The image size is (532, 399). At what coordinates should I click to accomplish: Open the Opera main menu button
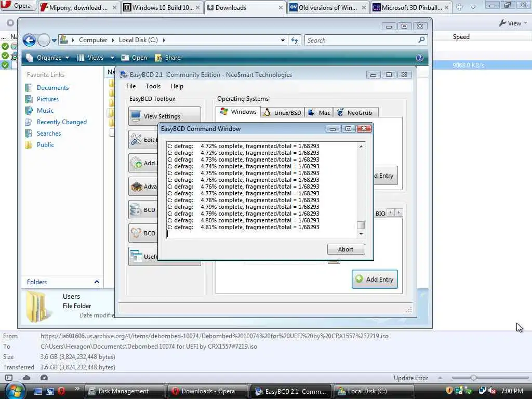(18, 5)
